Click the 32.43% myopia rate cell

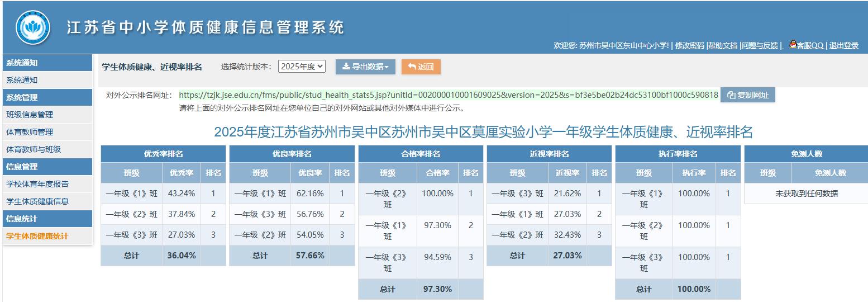tap(567, 235)
